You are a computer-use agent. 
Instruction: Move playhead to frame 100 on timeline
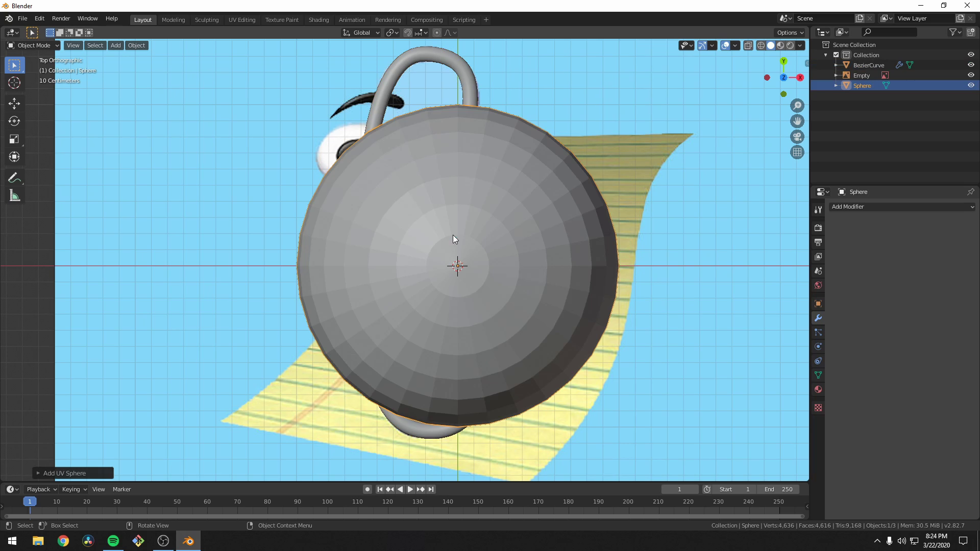click(327, 502)
